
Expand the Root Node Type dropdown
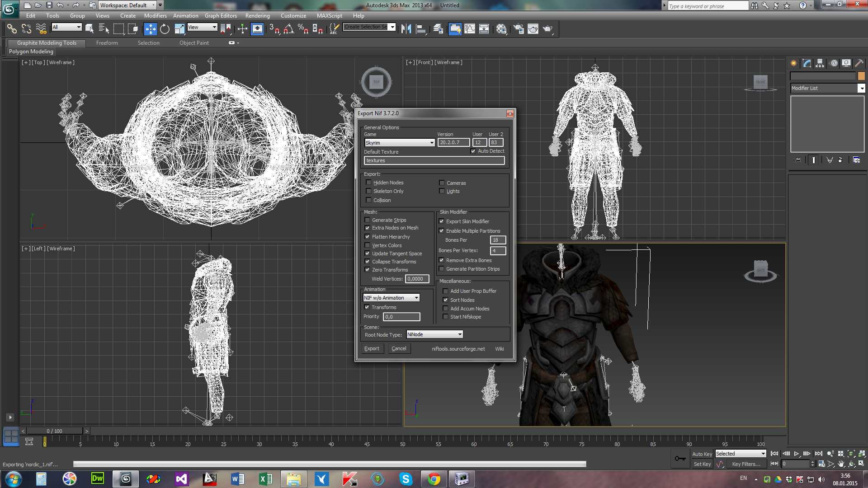(434, 334)
